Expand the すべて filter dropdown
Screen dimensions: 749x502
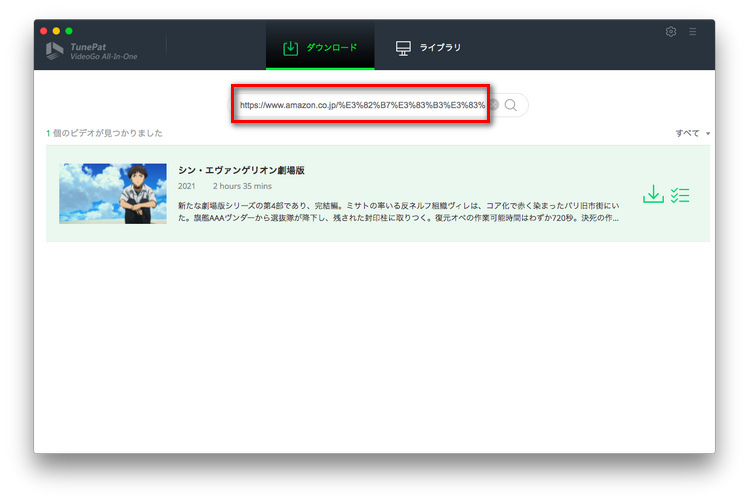pos(693,133)
